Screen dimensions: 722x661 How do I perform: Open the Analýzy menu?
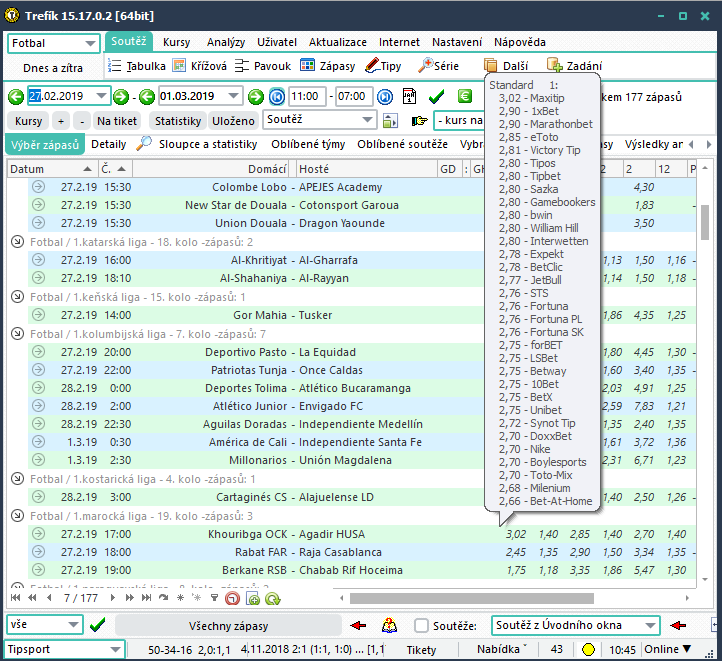pos(226,42)
